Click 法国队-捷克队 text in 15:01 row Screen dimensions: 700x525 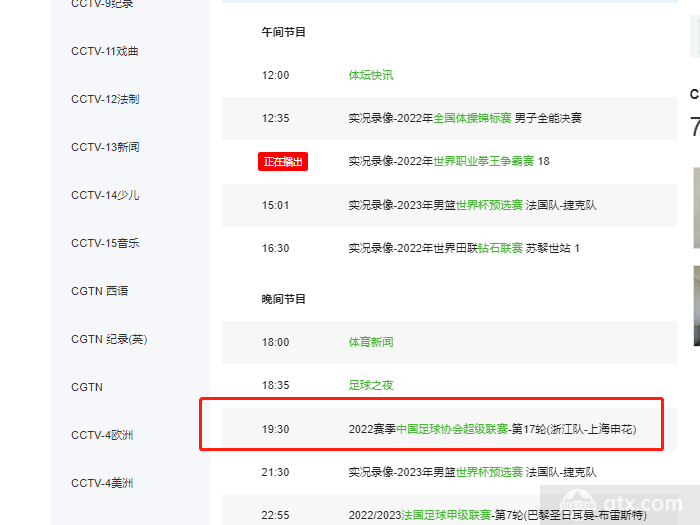point(561,205)
